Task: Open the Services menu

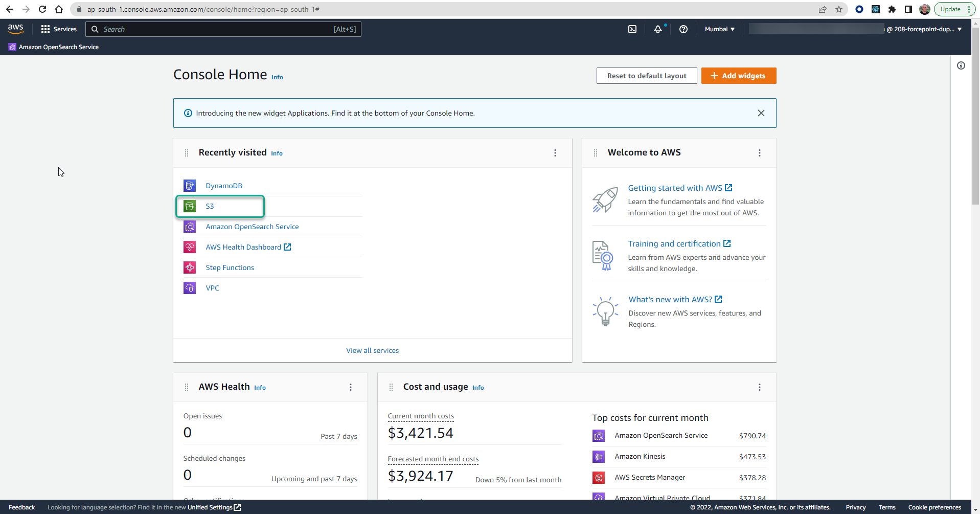Action: (x=59, y=29)
